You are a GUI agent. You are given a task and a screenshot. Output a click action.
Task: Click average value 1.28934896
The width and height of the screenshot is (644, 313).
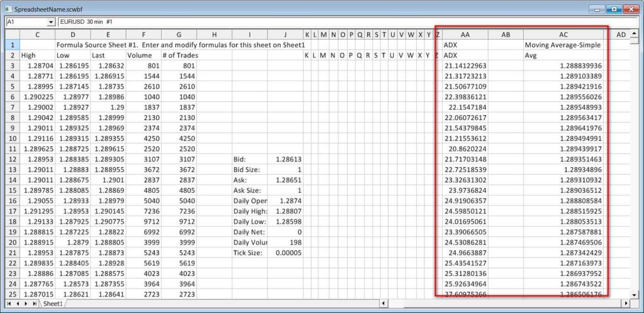(563, 170)
